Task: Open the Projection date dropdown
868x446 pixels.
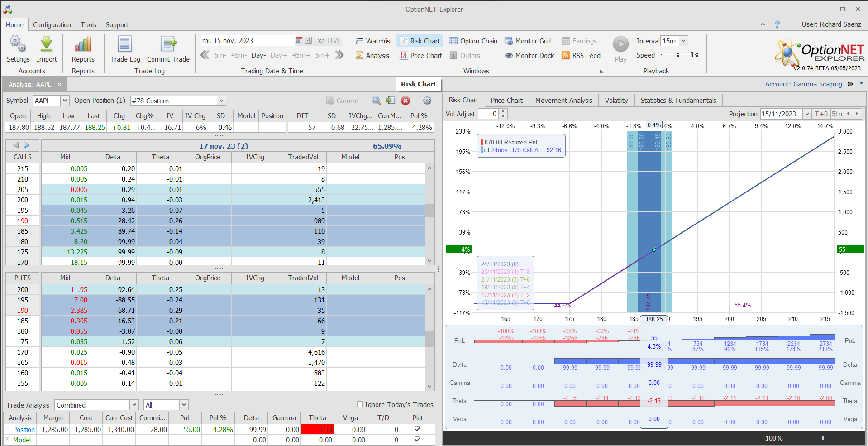Action: [x=807, y=114]
